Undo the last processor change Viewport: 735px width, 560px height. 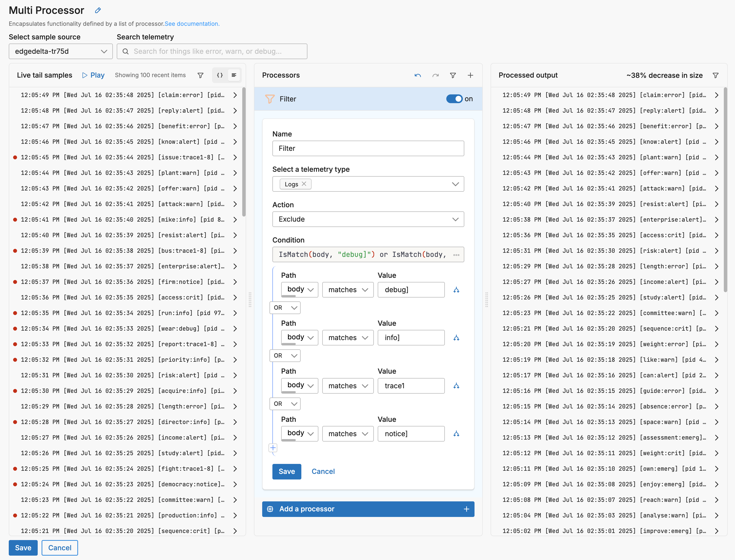tap(417, 75)
